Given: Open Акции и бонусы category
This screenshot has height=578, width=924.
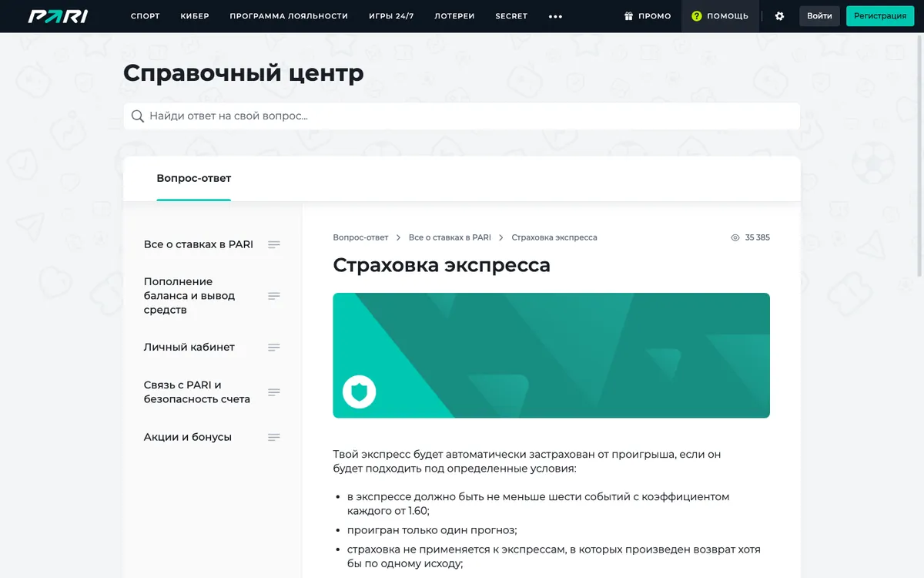Looking at the screenshot, I should coord(187,437).
